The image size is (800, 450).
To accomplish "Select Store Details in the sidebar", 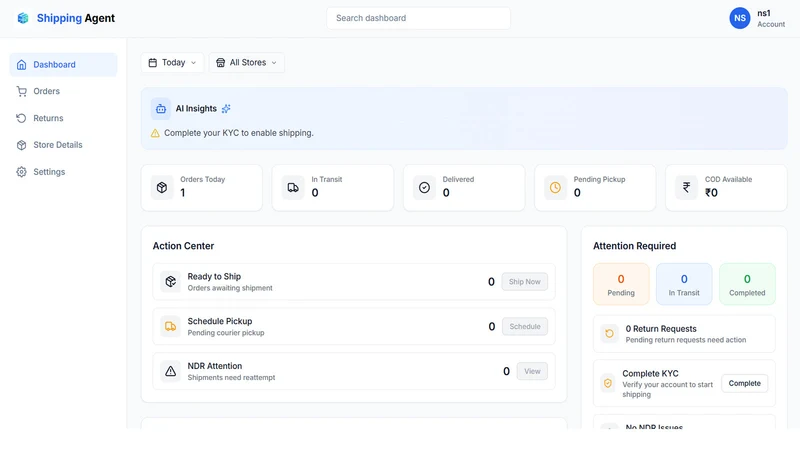I will click(63, 145).
